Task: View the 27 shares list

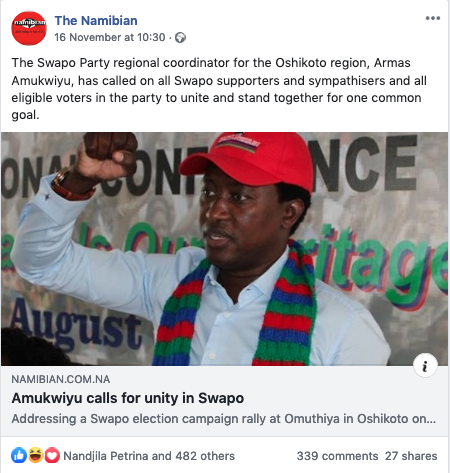Action: pos(411,456)
